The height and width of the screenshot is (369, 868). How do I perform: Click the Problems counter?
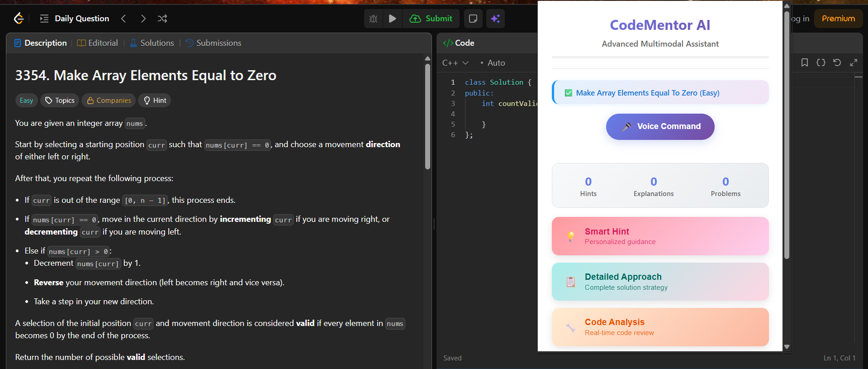tap(726, 186)
